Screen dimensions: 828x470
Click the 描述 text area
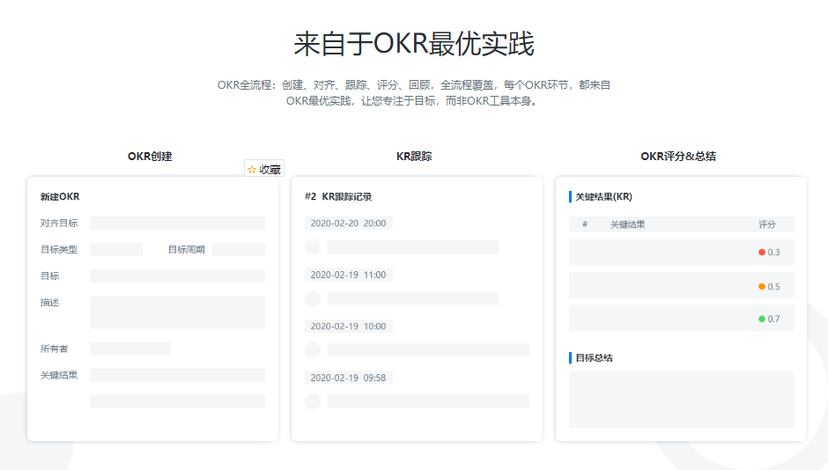(x=177, y=312)
